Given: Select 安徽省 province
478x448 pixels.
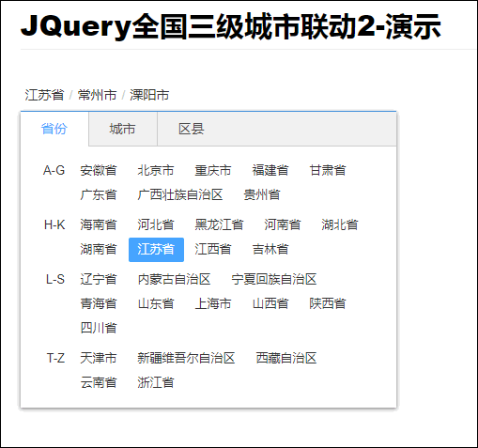Looking at the screenshot, I should 99,171.
